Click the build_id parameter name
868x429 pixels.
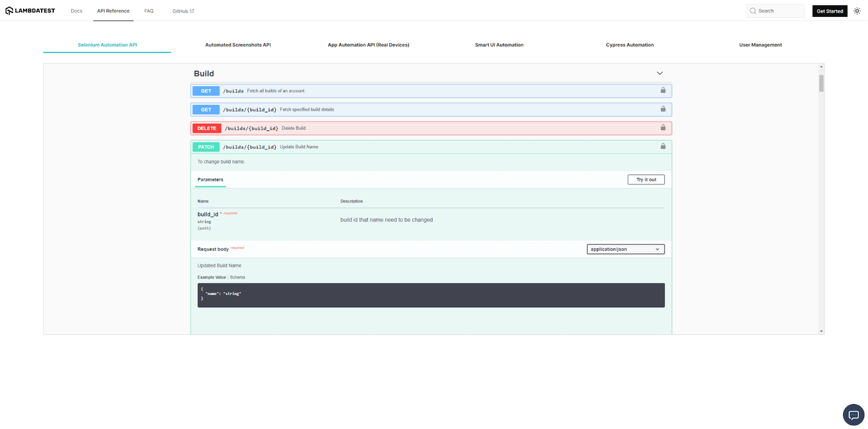point(208,214)
